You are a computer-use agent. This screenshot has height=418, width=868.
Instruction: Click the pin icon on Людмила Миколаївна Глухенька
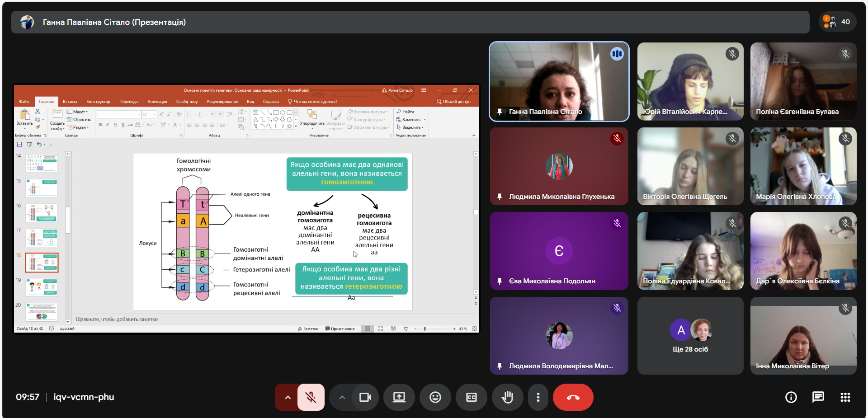(x=500, y=197)
